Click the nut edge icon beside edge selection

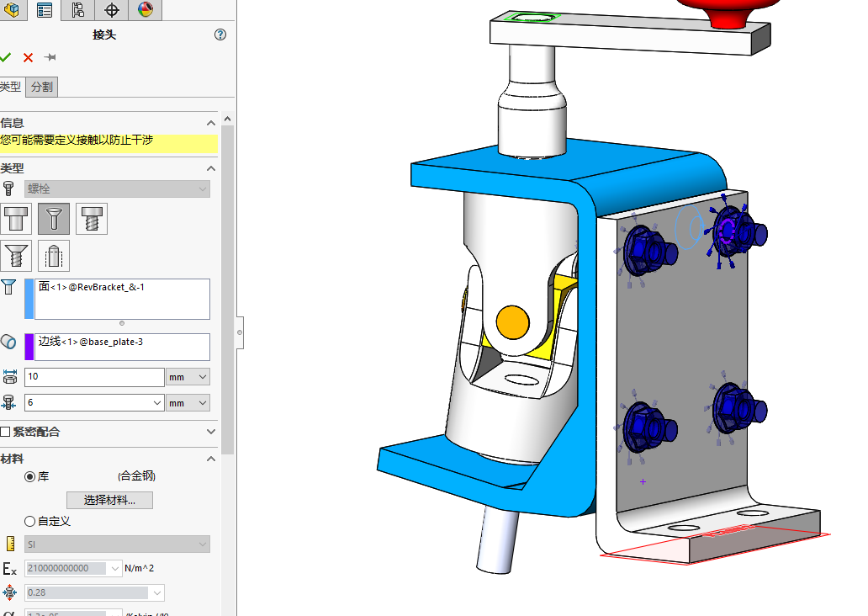[8, 342]
